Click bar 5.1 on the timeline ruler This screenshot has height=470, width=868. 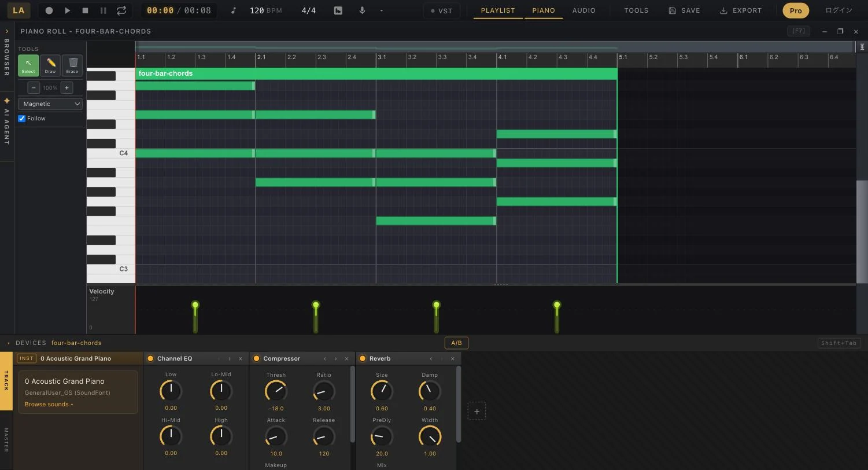click(x=623, y=57)
